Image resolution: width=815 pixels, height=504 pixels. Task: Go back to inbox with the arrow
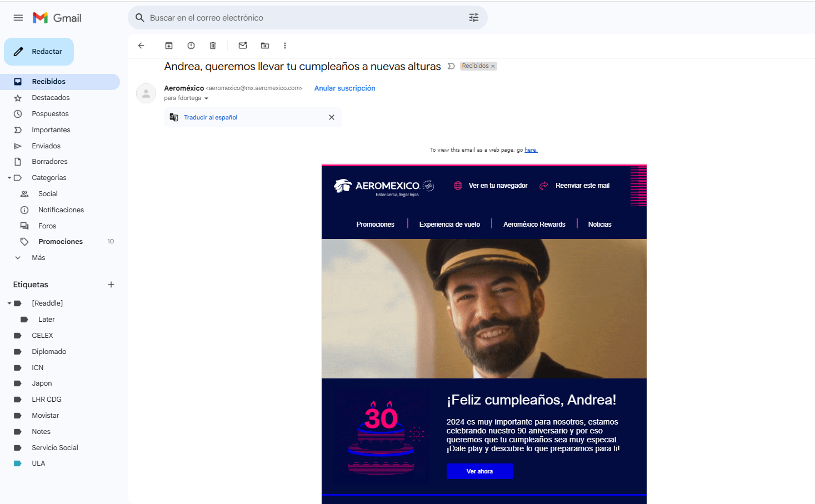point(141,46)
